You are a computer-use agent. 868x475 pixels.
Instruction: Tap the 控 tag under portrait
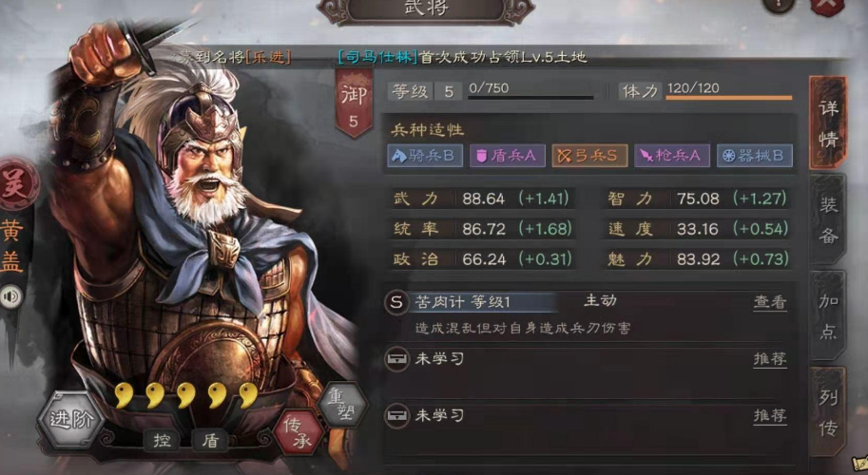point(162,440)
